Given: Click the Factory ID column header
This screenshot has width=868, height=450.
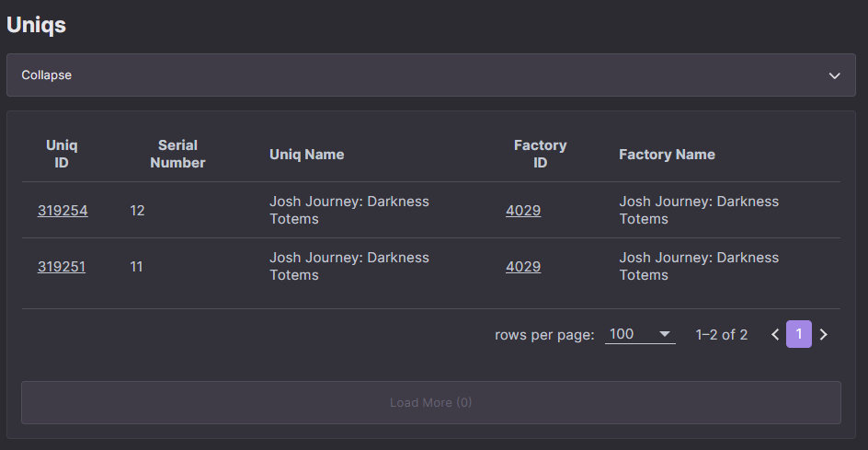Looking at the screenshot, I should click(540, 154).
